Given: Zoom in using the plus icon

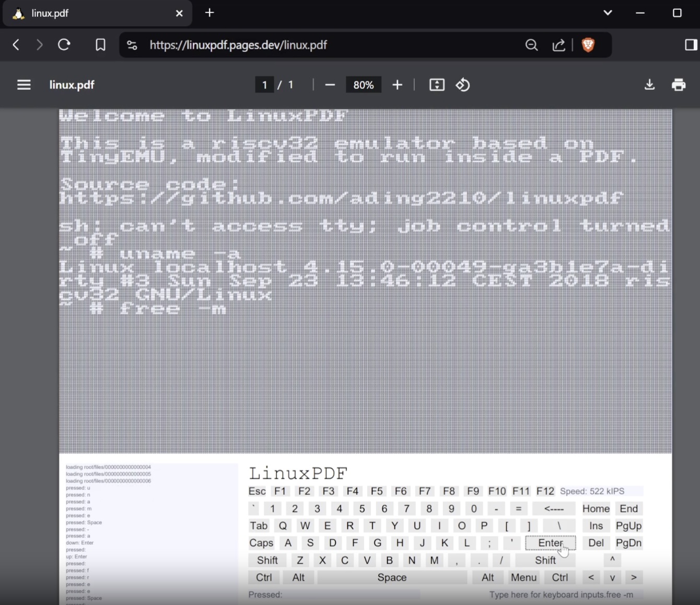Looking at the screenshot, I should click(397, 85).
